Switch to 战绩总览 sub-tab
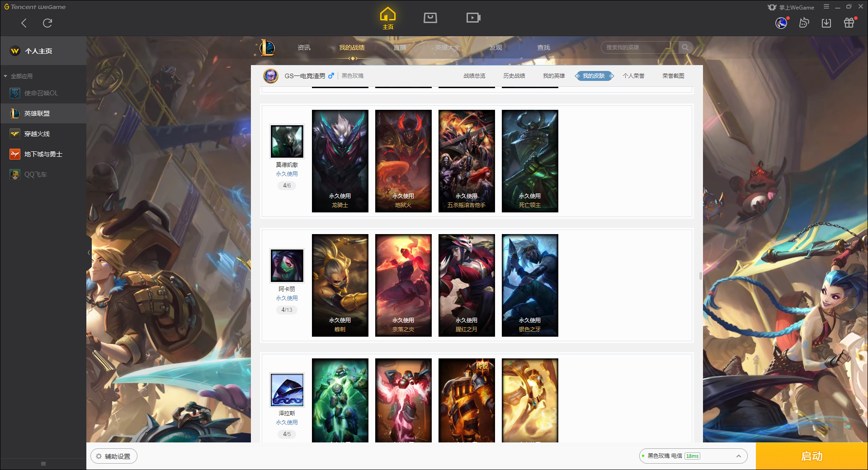The width and height of the screenshot is (868, 470). coord(474,76)
